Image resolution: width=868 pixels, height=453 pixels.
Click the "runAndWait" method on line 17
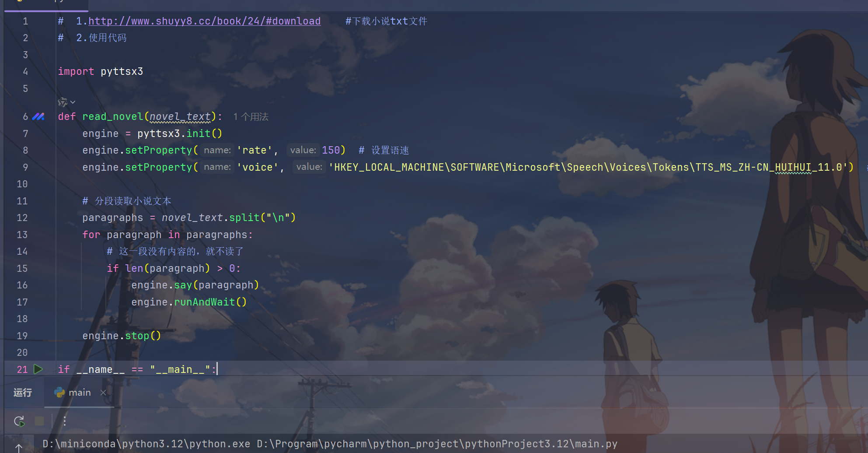click(x=205, y=302)
